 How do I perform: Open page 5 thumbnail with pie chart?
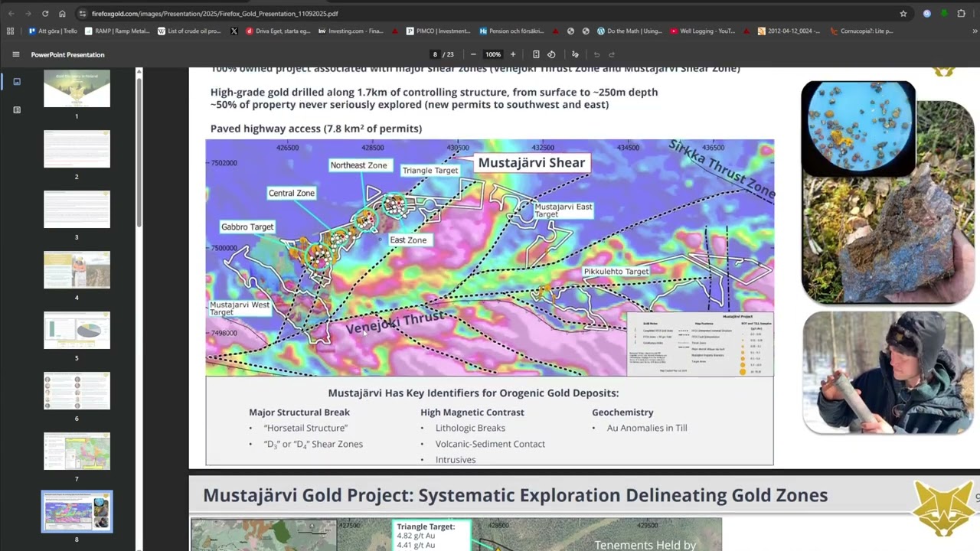coord(77,331)
